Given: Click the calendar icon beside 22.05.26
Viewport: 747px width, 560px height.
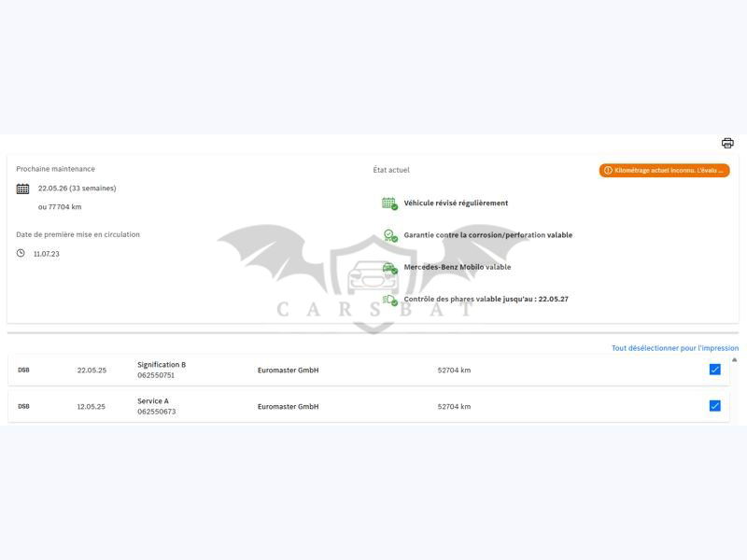Looking at the screenshot, I should pos(22,189).
